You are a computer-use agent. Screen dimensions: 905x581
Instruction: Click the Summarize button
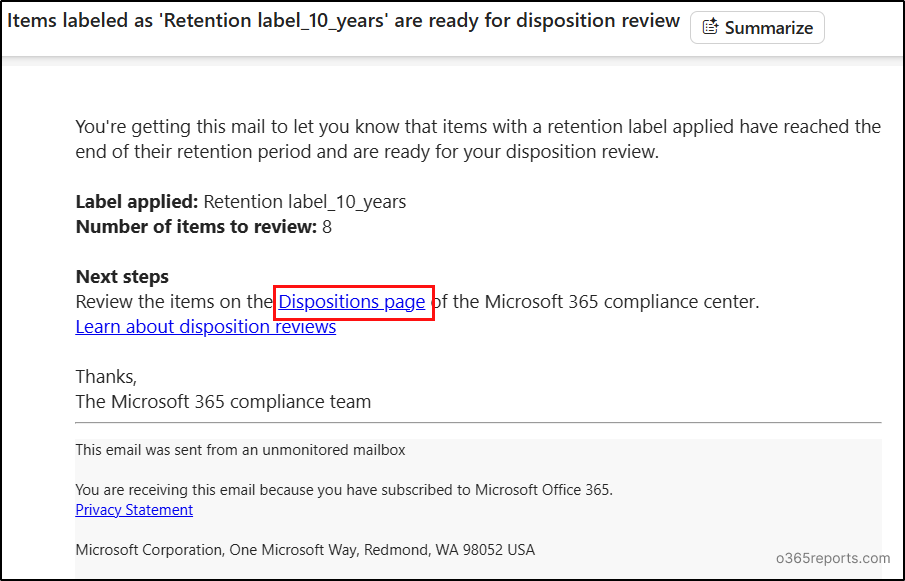[x=757, y=28]
